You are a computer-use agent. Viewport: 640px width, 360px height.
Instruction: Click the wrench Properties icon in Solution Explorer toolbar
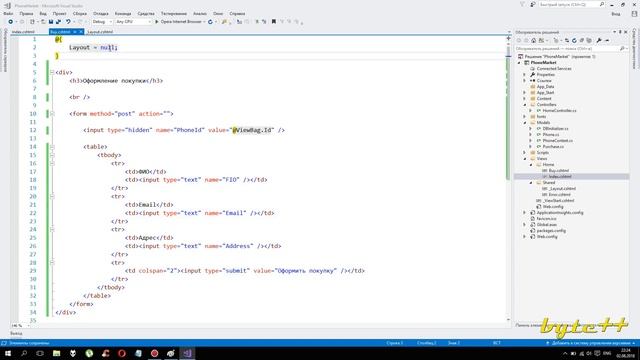[x=599, y=40]
